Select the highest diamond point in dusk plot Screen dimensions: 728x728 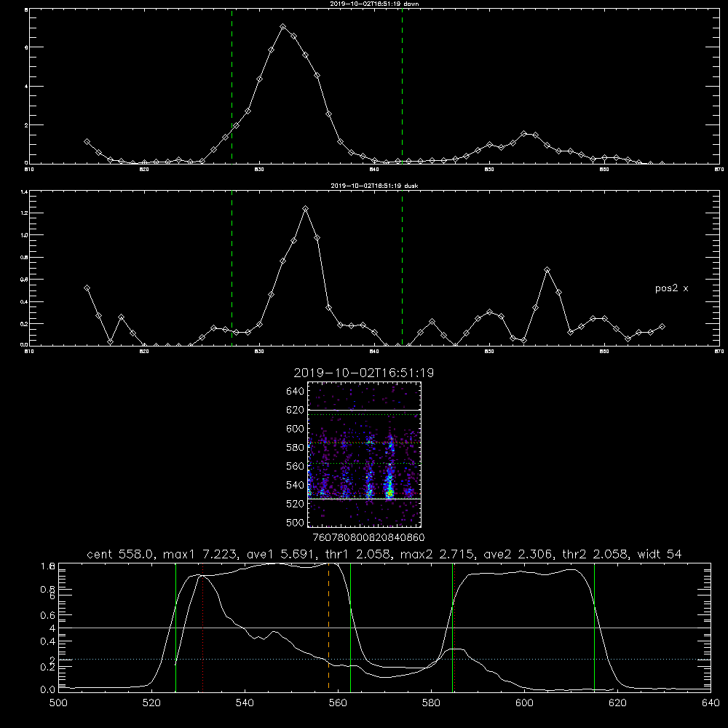pos(305,209)
